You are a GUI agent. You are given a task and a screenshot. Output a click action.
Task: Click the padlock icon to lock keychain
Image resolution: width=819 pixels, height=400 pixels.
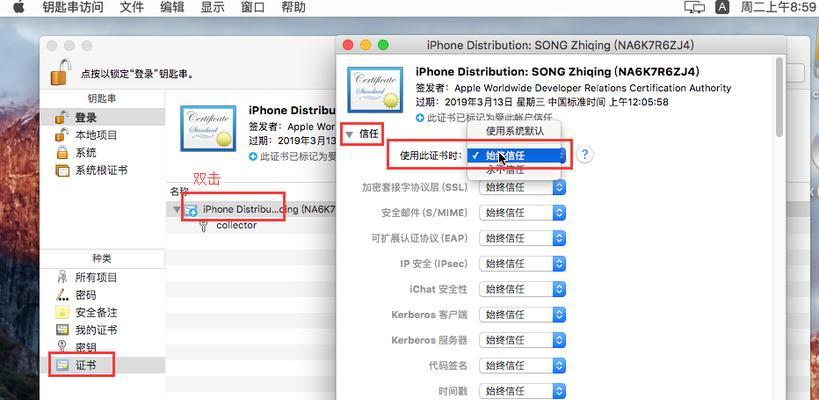[x=60, y=72]
